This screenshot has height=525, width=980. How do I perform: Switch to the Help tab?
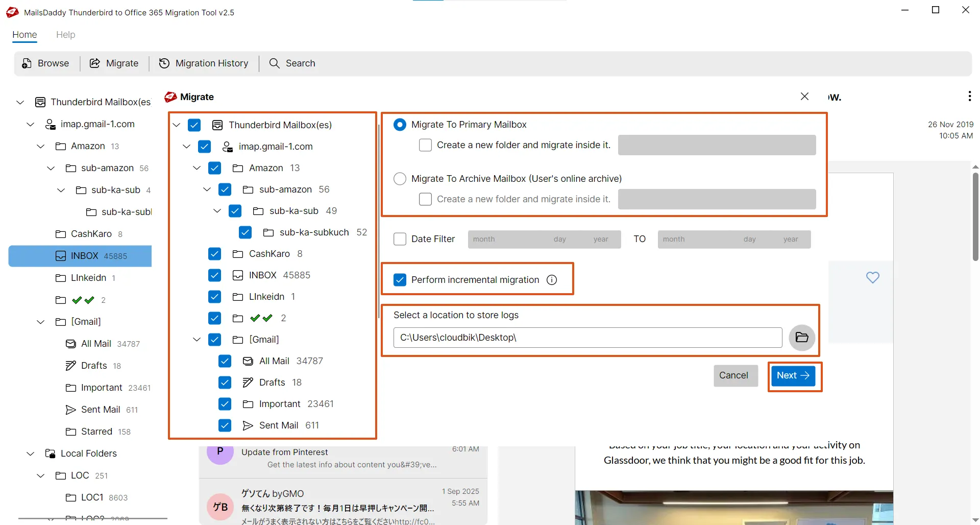(65, 35)
